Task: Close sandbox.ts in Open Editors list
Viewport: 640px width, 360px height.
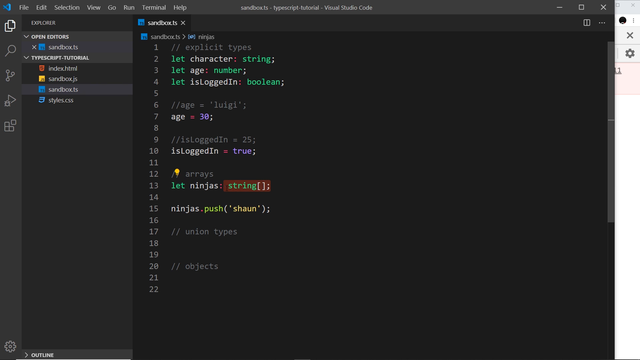Action: pyautogui.click(x=34, y=47)
